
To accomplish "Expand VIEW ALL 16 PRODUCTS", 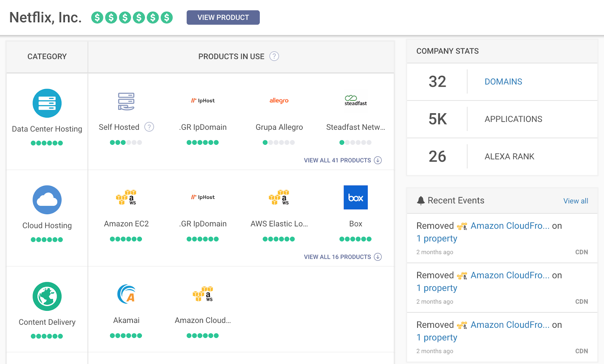I will coord(343,257).
